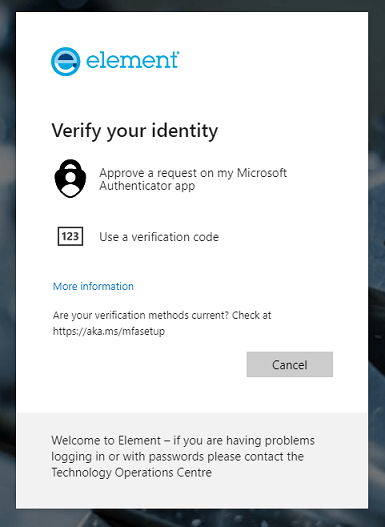The image size is (385, 527).
Task: Open the More information link
Action: point(93,286)
